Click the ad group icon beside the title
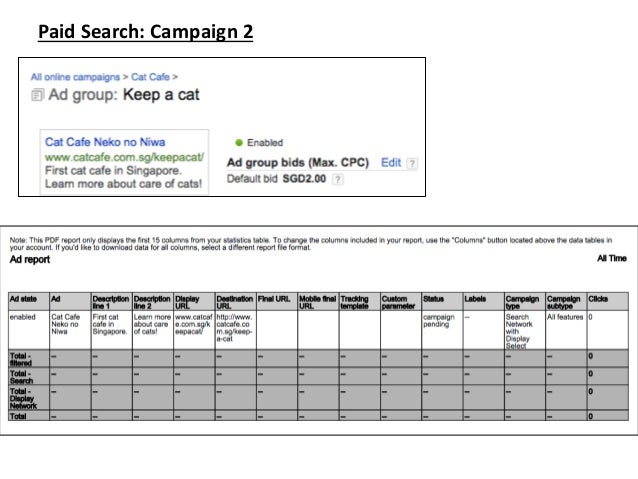The width and height of the screenshot is (638, 479). pos(37,96)
